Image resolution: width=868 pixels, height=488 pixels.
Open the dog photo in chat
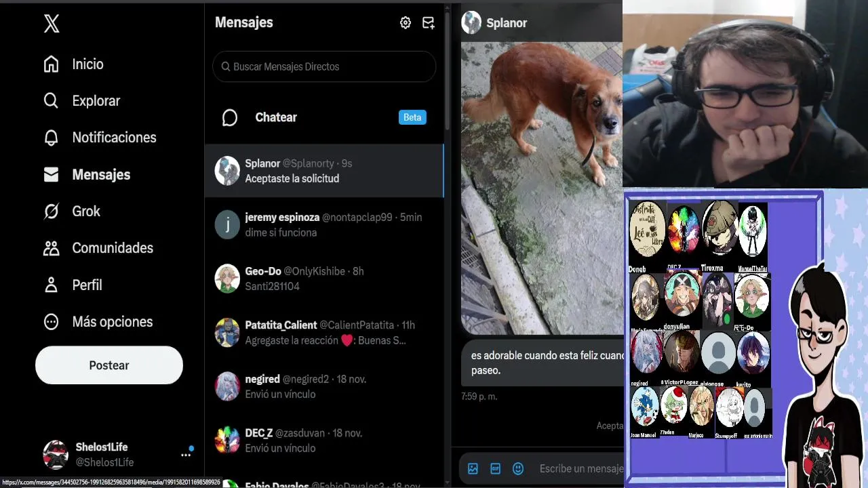click(x=542, y=188)
